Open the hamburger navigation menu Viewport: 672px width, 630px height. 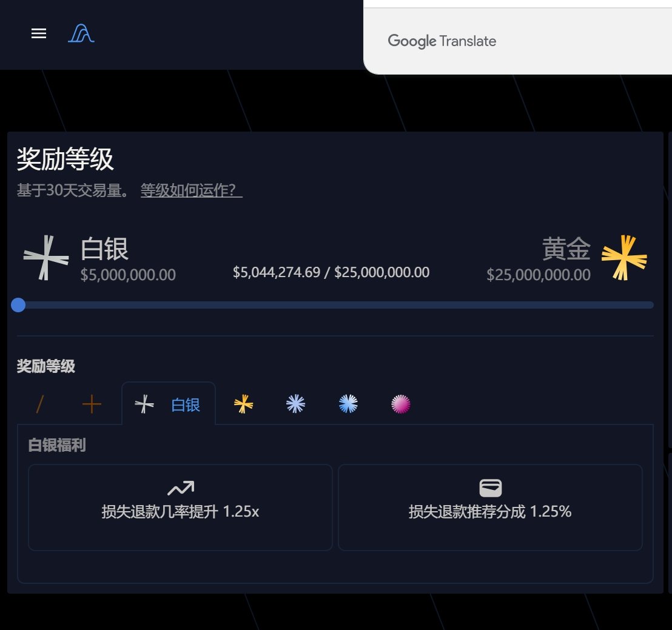38,34
